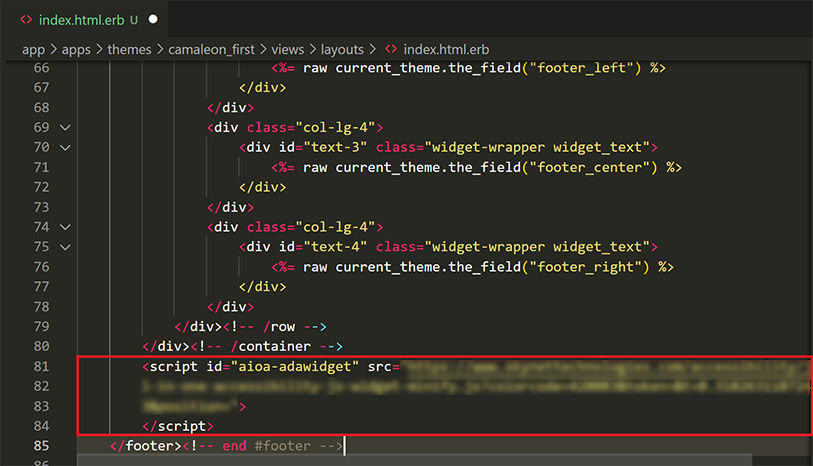Click the '/container' comment on line 80
Viewport: 813px width, 466px height.
(x=267, y=346)
